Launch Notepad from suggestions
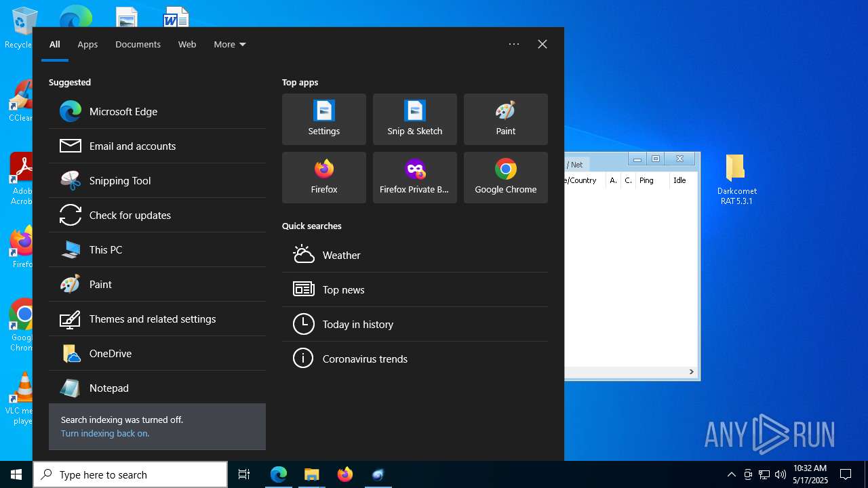The image size is (868, 488). point(157,388)
